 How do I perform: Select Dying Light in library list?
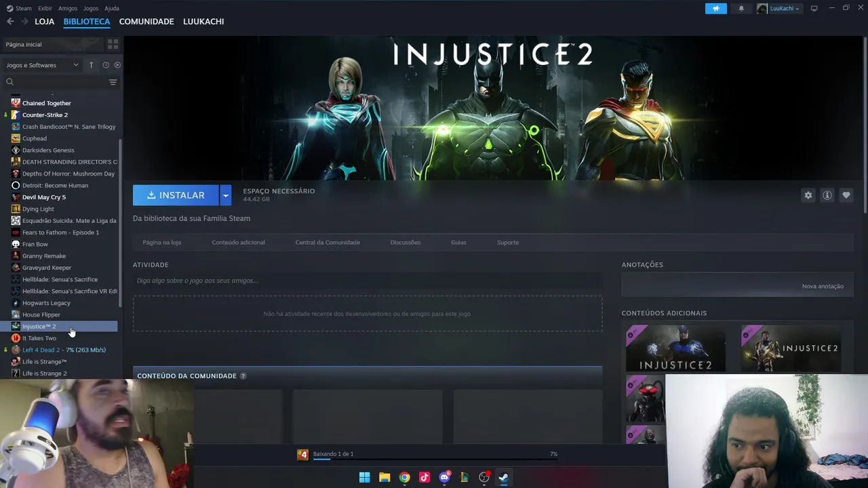pyautogui.click(x=38, y=209)
